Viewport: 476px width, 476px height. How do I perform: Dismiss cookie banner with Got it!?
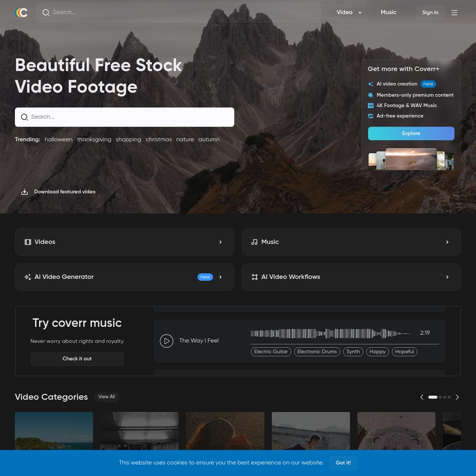pyautogui.click(x=343, y=463)
